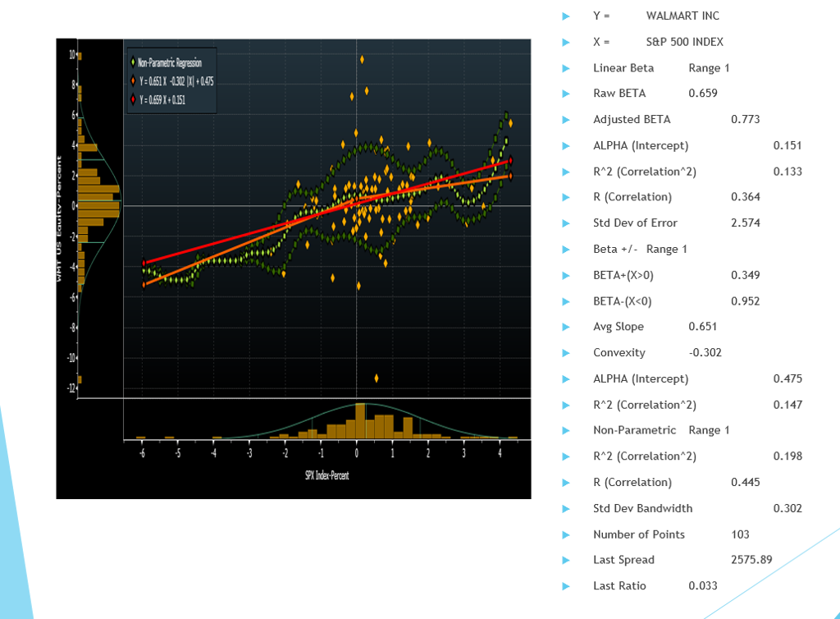Image resolution: width=840 pixels, height=619 pixels.
Task: Click the blue arrow beside Avg Slope
Action: (x=566, y=326)
